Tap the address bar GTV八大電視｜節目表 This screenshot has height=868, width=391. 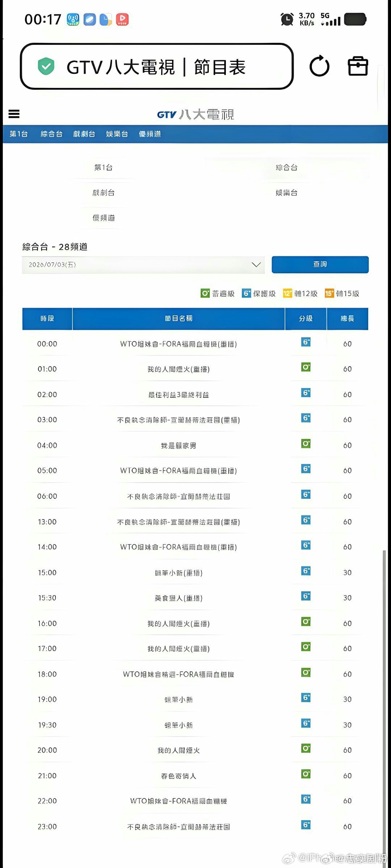[x=157, y=66]
